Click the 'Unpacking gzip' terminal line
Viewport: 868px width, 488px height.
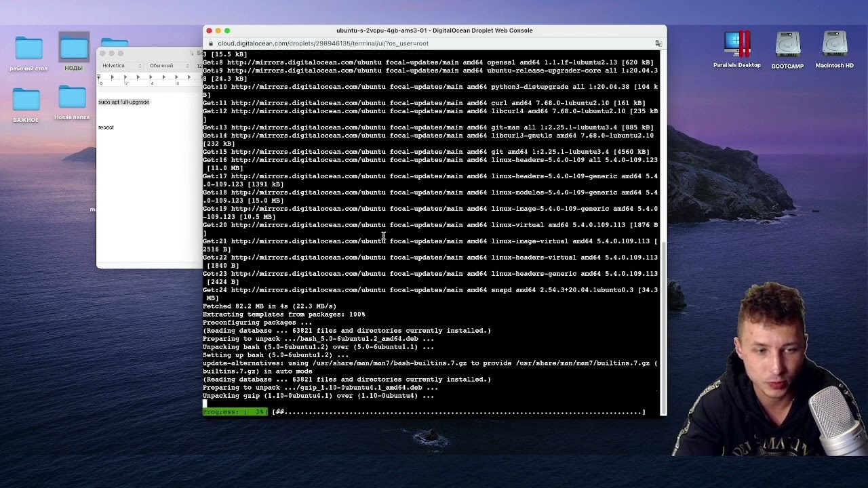point(318,396)
